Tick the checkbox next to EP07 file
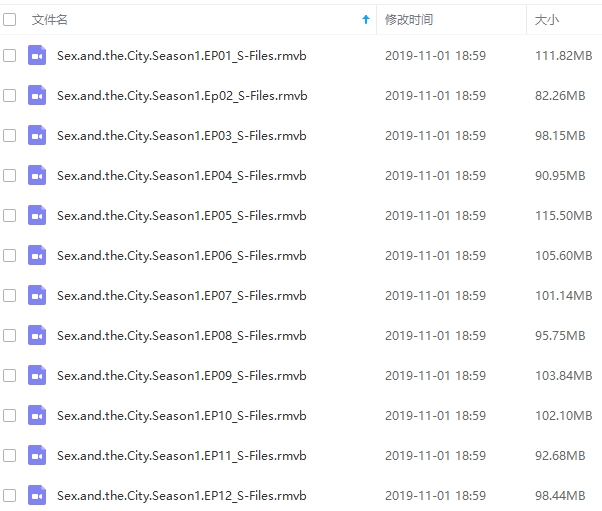The width and height of the screenshot is (602, 511). click(x=10, y=296)
